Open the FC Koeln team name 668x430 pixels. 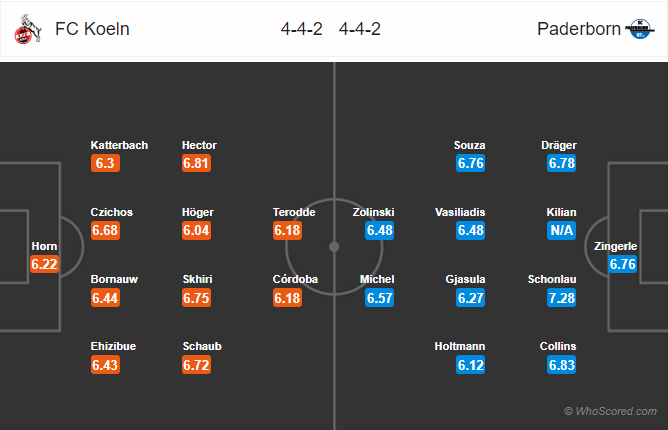click(x=92, y=29)
